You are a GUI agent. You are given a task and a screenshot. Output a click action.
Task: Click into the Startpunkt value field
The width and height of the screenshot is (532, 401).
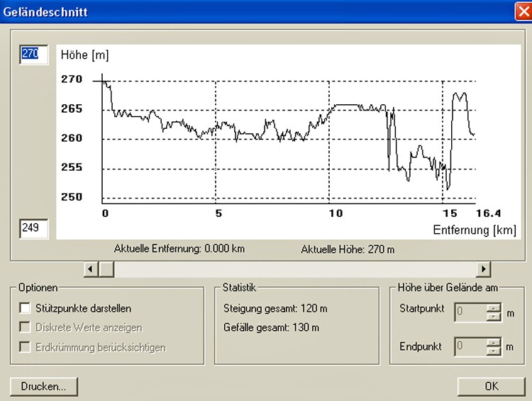point(470,312)
